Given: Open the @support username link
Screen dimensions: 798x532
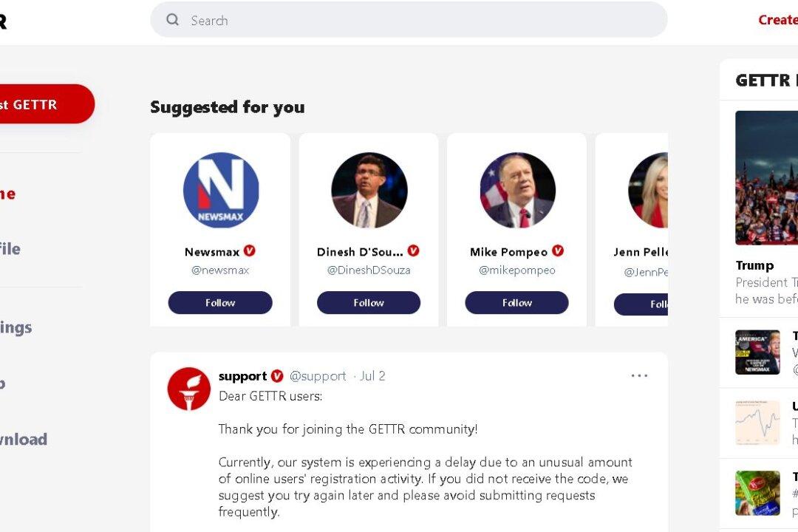Looking at the screenshot, I should pos(320,375).
